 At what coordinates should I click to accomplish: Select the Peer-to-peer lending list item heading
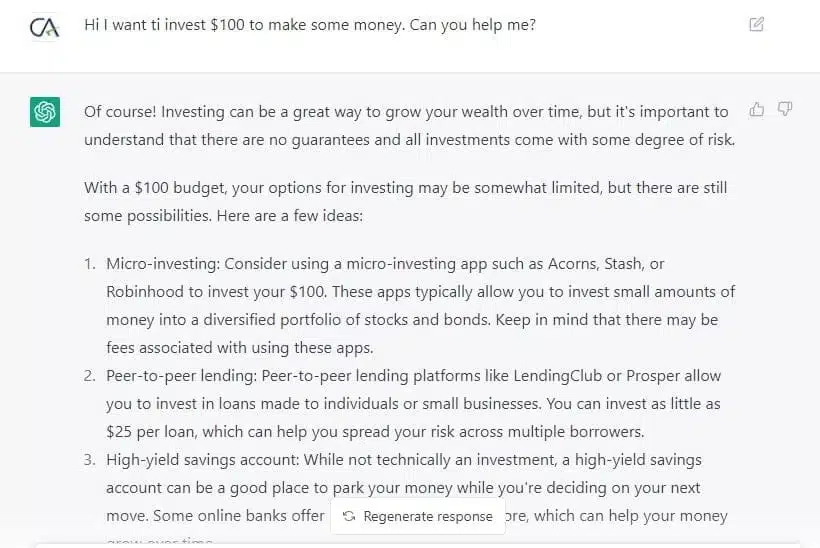pos(181,375)
